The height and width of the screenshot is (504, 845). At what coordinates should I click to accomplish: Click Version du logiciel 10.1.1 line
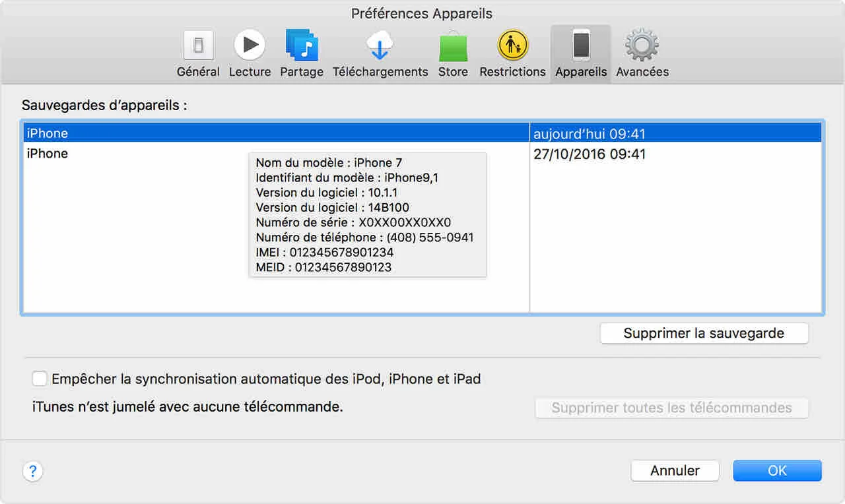click(328, 193)
